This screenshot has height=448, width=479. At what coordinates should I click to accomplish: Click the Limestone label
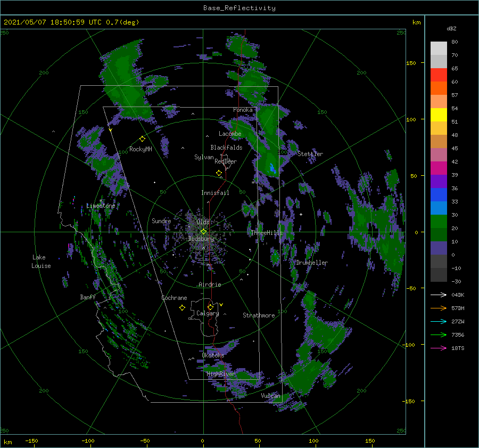click(101, 206)
